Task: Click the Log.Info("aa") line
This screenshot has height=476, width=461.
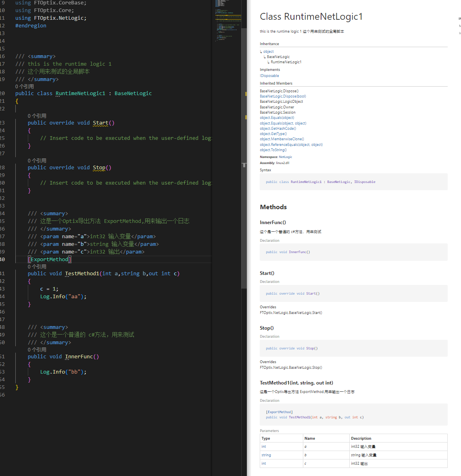Action: pyautogui.click(x=63, y=297)
